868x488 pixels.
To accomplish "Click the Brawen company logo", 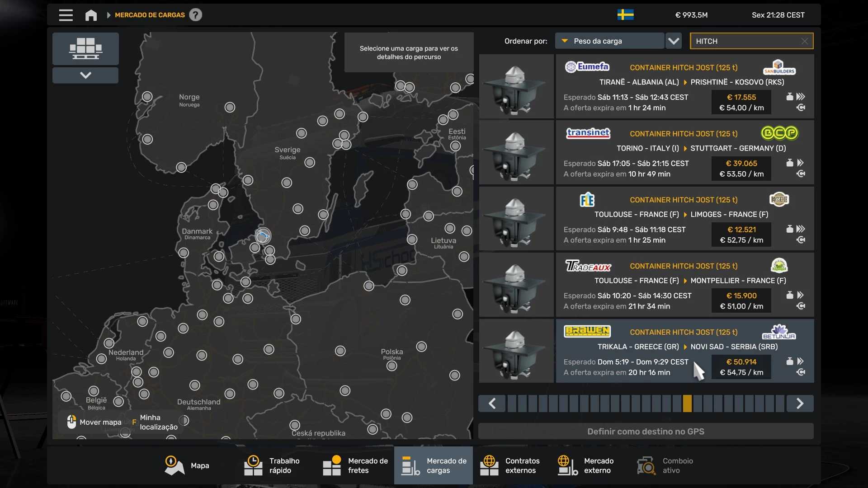I will pos(587,331).
